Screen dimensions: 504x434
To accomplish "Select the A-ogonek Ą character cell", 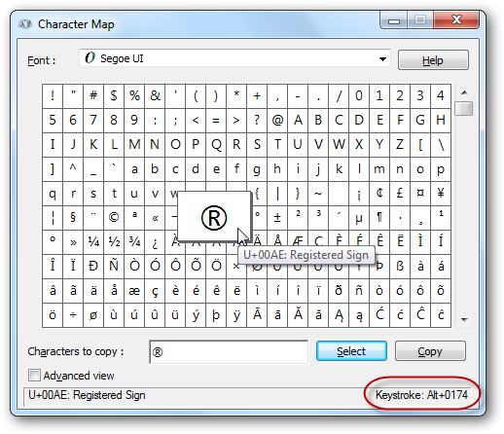I will 339,315.
